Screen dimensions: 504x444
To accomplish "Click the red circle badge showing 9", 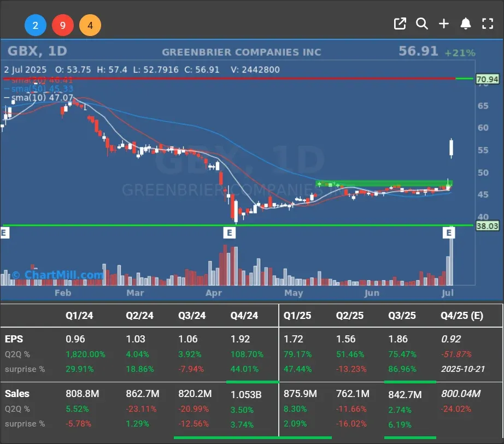I will (x=63, y=25).
